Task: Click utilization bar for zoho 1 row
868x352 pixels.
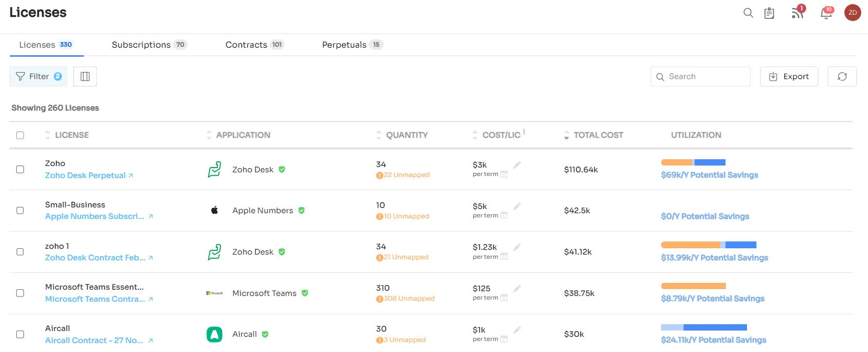Action: click(x=709, y=245)
